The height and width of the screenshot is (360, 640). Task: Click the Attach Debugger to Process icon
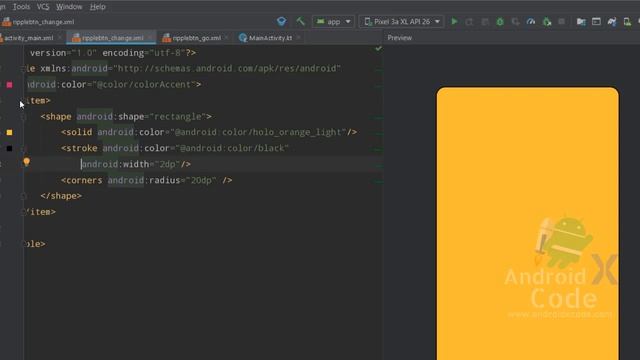click(x=547, y=22)
